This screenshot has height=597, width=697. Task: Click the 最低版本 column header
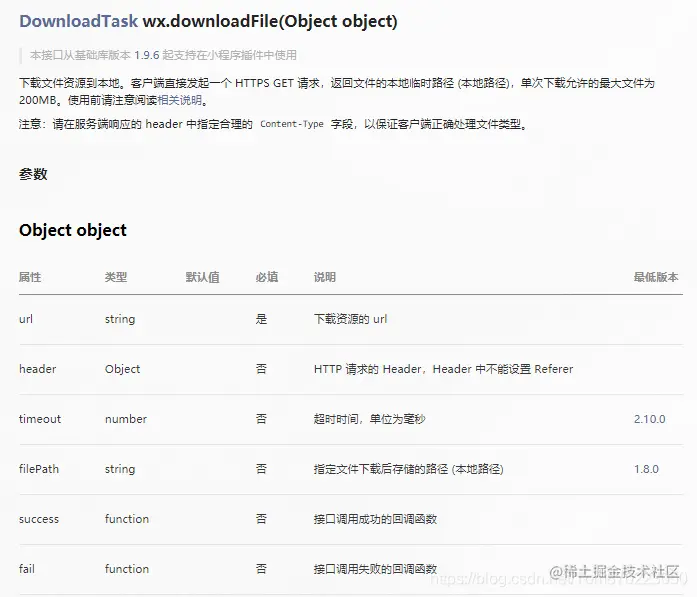[656, 277]
